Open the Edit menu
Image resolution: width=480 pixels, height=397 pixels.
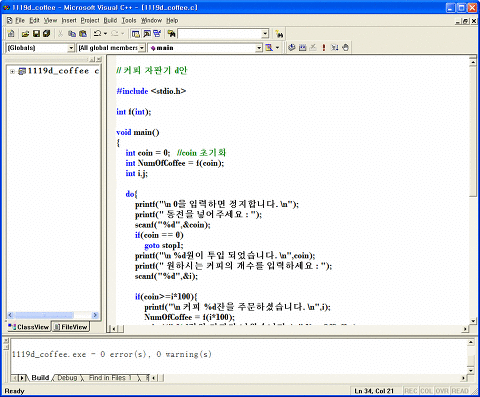click(34, 21)
